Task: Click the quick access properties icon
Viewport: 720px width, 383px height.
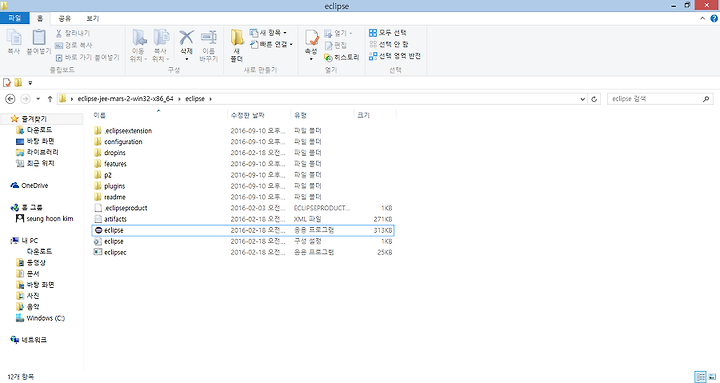Action: point(7,83)
